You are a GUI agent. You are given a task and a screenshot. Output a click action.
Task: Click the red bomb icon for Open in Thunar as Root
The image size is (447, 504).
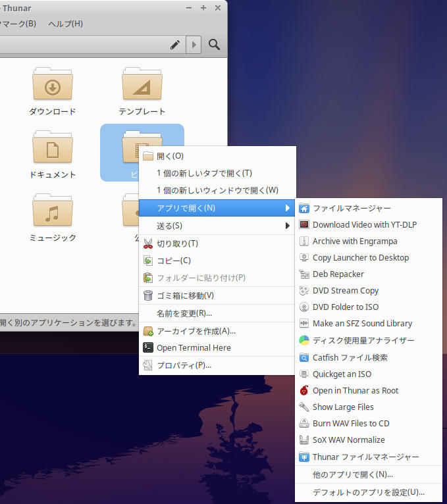[x=304, y=391]
